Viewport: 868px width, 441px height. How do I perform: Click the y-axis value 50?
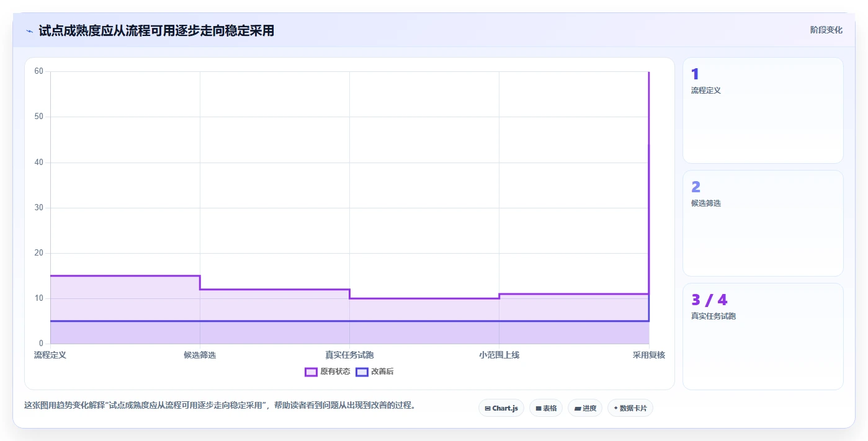(39, 117)
